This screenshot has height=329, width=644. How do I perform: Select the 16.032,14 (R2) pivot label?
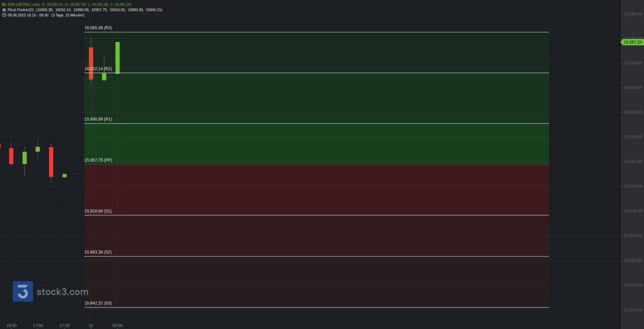pos(98,69)
